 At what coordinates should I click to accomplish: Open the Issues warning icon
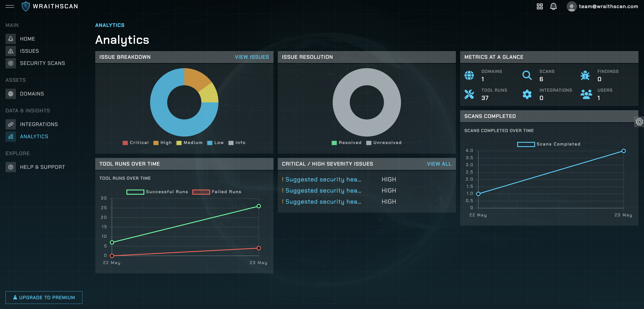tap(10, 51)
